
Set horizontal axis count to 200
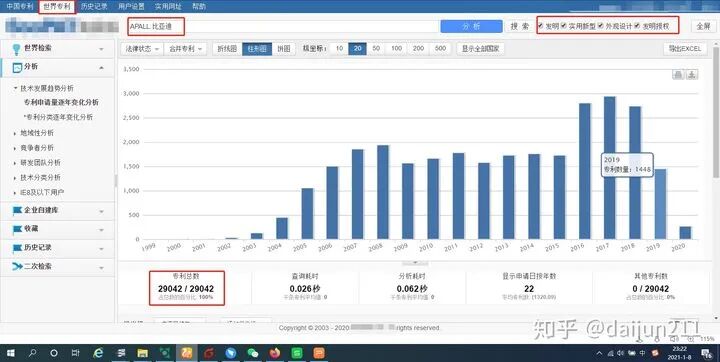point(418,49)
